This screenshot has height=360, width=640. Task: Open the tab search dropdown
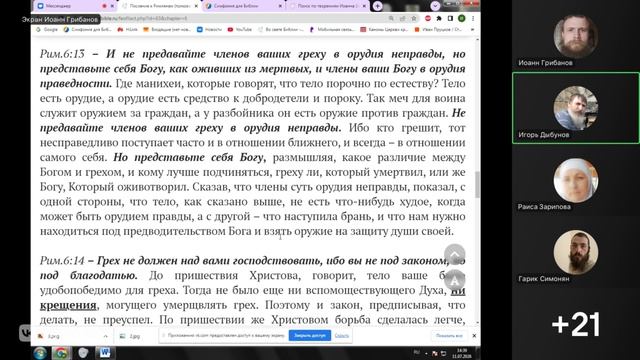click(435, 6)
